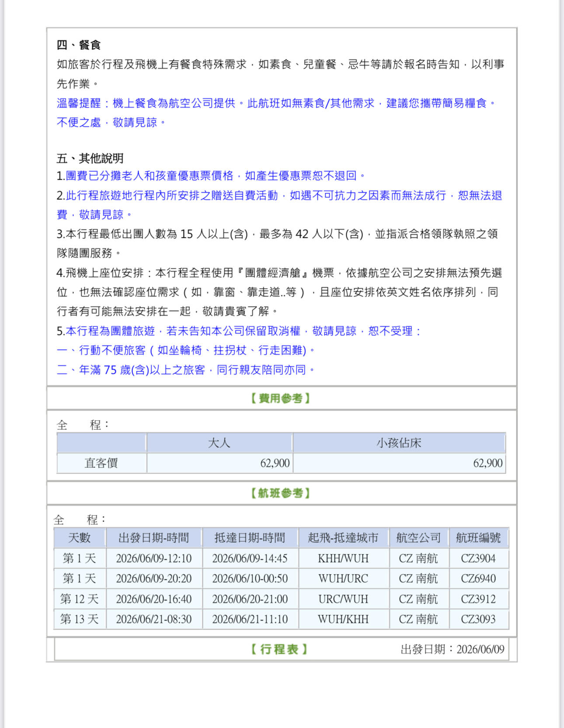Click the 【行程表】 section header

click(280, 649)
